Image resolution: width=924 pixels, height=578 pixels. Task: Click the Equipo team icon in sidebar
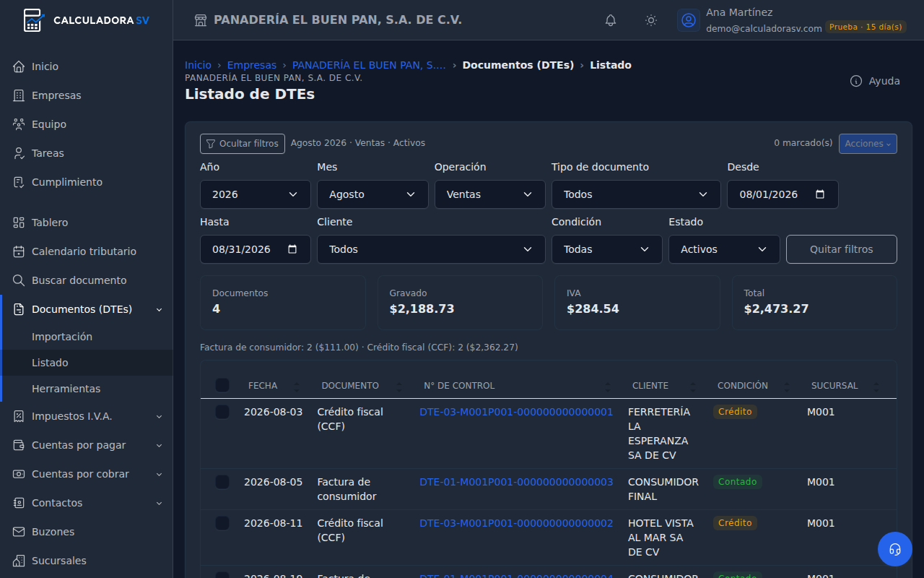pyautogui.click(x=19, y=124)
